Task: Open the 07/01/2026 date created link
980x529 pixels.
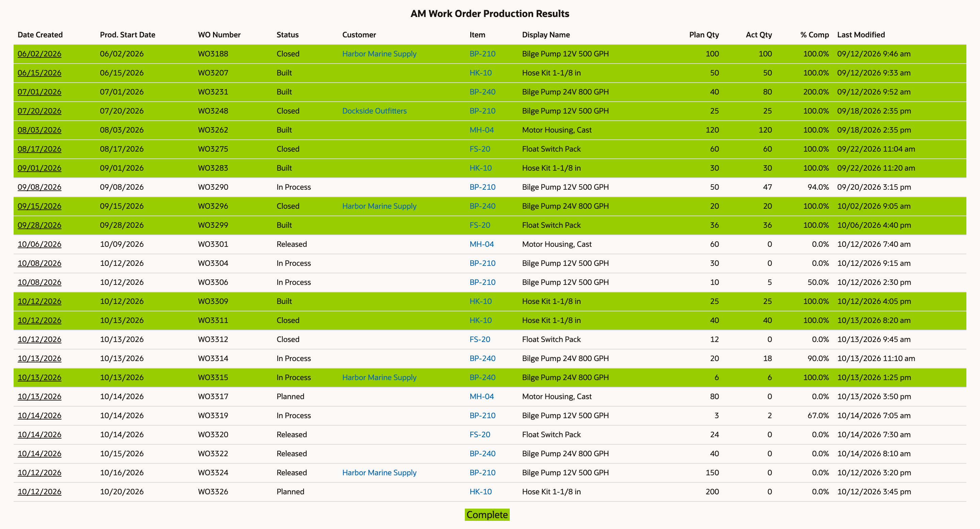Action: (39, 91)
